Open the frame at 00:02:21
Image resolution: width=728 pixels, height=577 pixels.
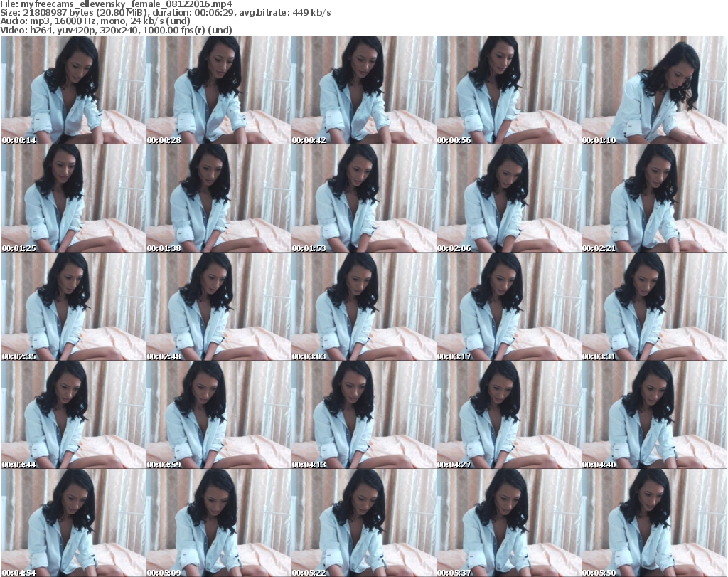pyautogui.click(x=654, y=198)
